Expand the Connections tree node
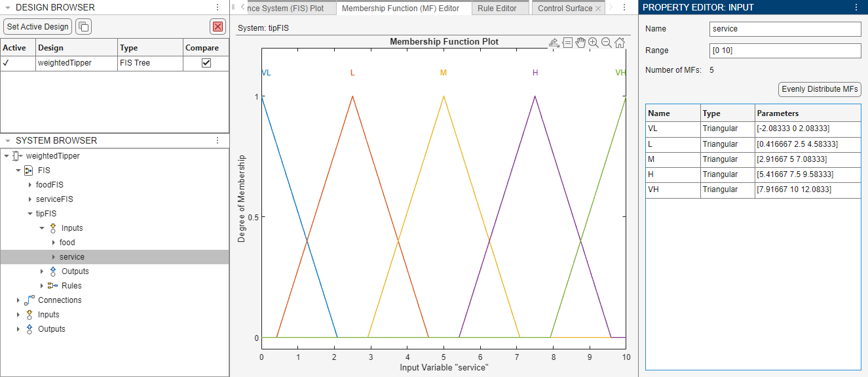The width and height of the screenshot is (868, 377). (x=18, y=300)
